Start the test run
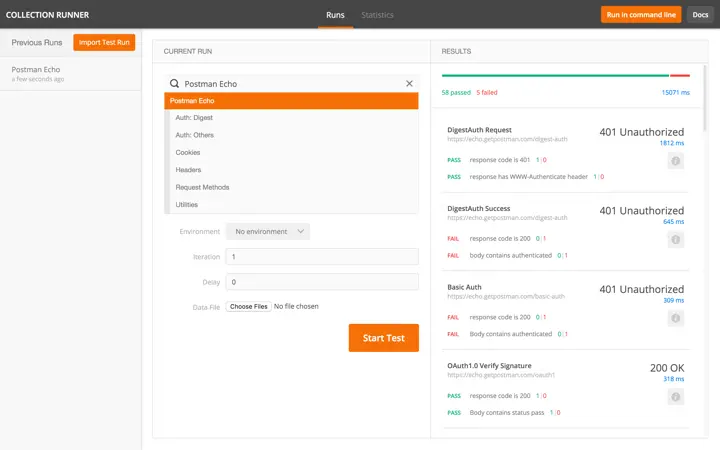720x450 pixels. click(383, 338)
